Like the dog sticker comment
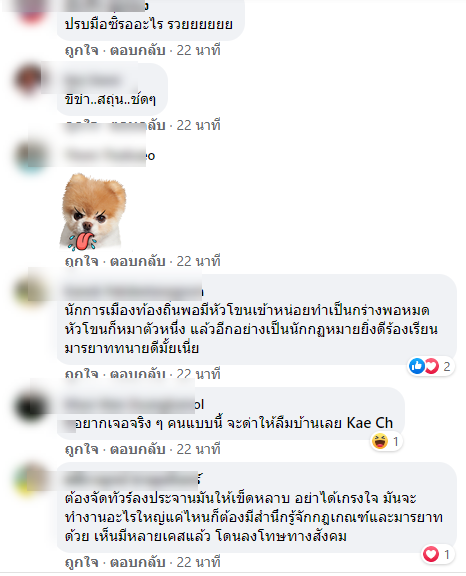 coord(82,261)
